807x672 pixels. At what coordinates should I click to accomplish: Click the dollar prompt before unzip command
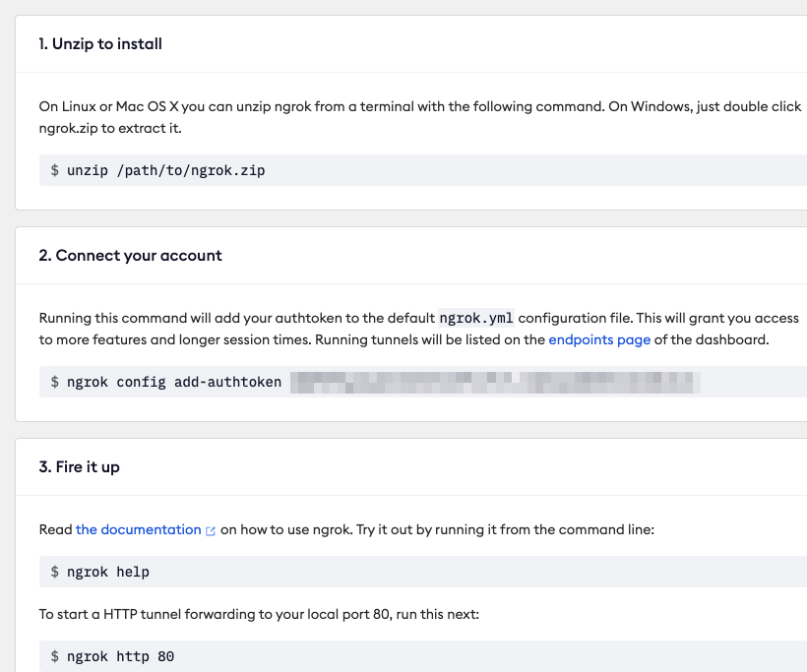click(x=54, y=170)
